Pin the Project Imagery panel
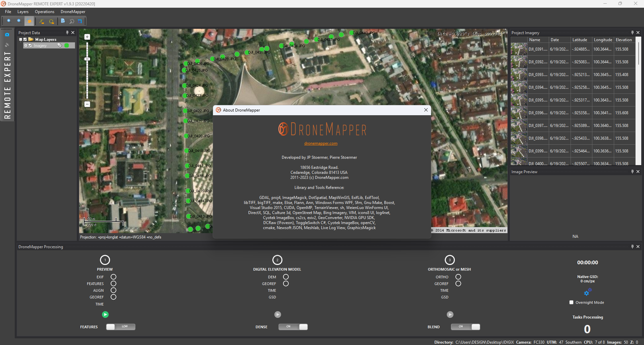The width and height of the screenshot is (644, 345). click(632, 32)
